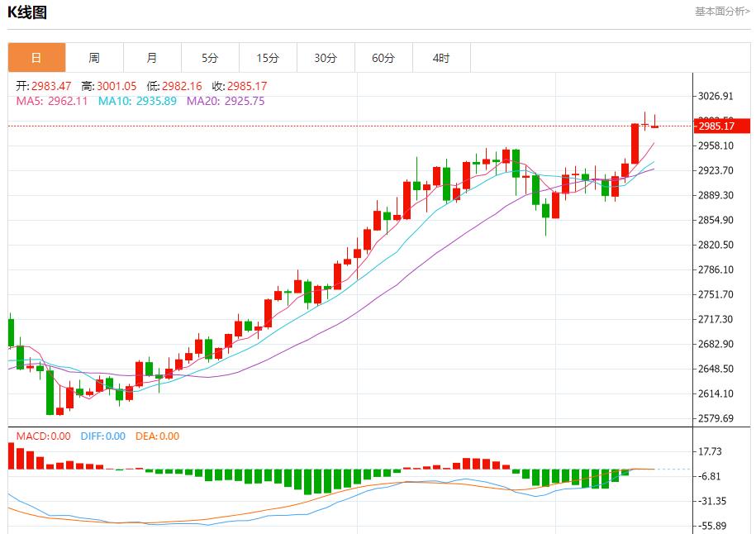Switch to the 日 (daily) chart tab
This screenshot has height=534, width=756.
(x=36, y=58)
